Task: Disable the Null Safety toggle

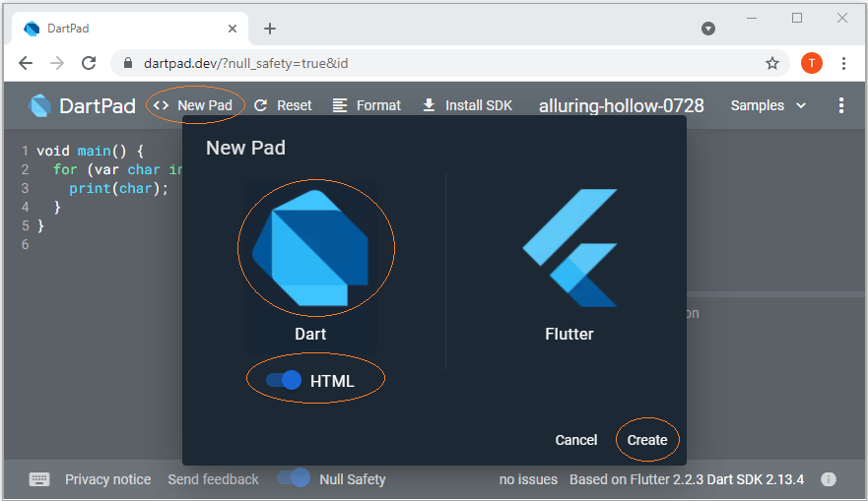Action: point(294,478)
